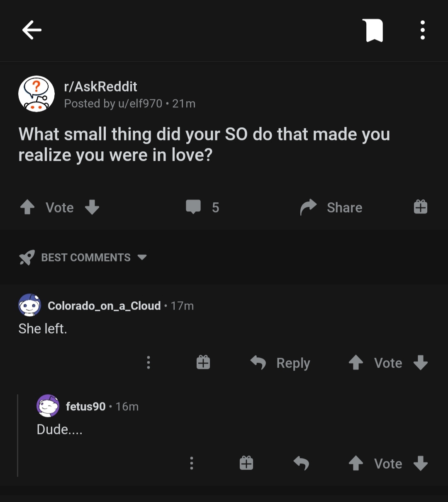
Task: Upvote the "She left." comment
Action: click(356, 363)
